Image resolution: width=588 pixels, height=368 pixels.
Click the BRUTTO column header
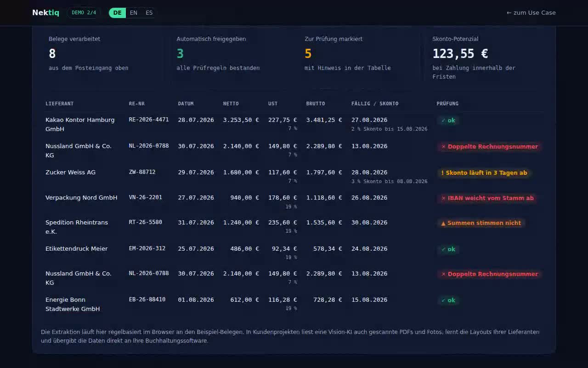[x=316, y=103]
